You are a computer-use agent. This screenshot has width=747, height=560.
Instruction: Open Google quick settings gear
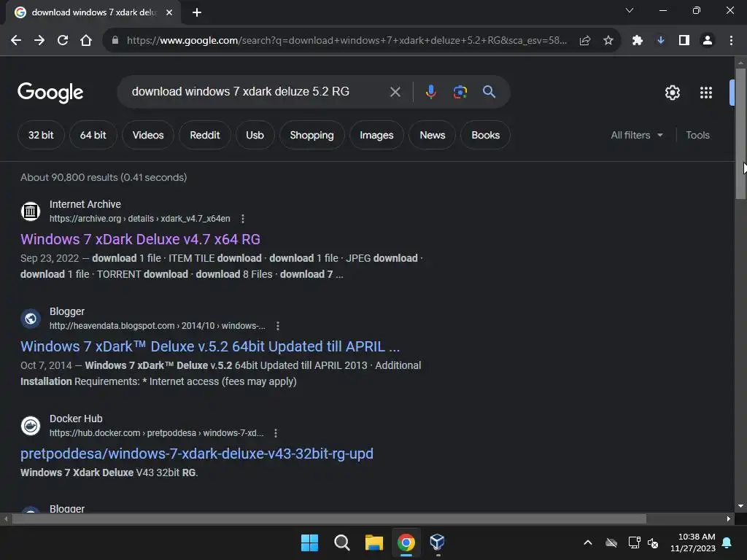click(x=672, y=93)
